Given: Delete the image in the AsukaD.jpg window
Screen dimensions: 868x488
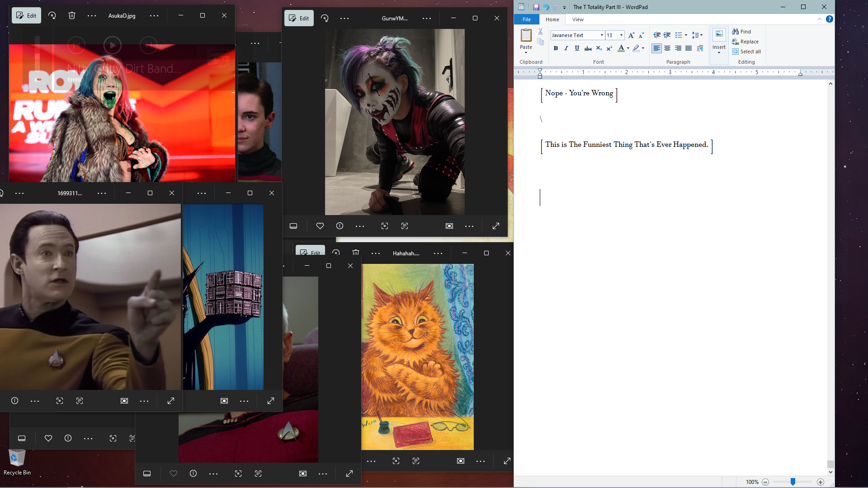Looking at the screenshot, I should pos(72,15).
